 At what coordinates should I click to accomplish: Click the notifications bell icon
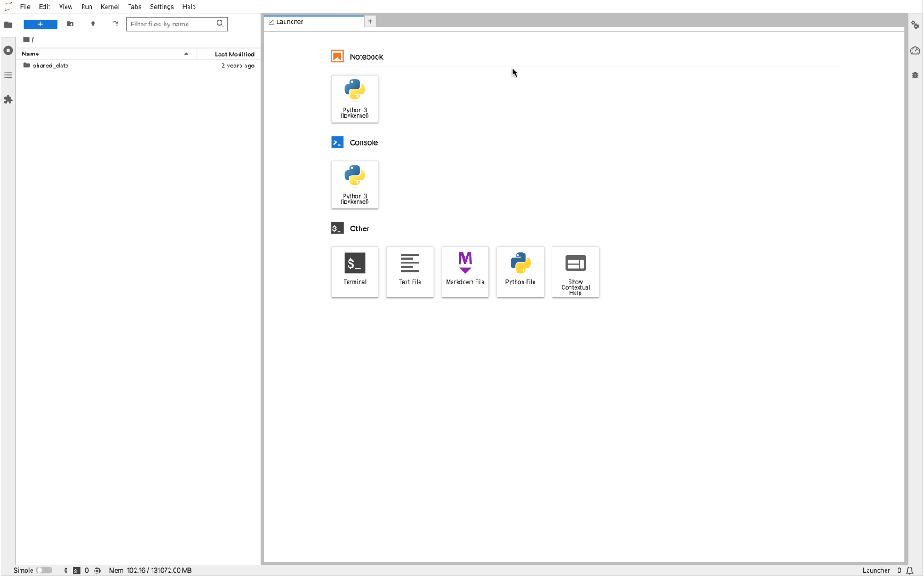pos(910,570)
